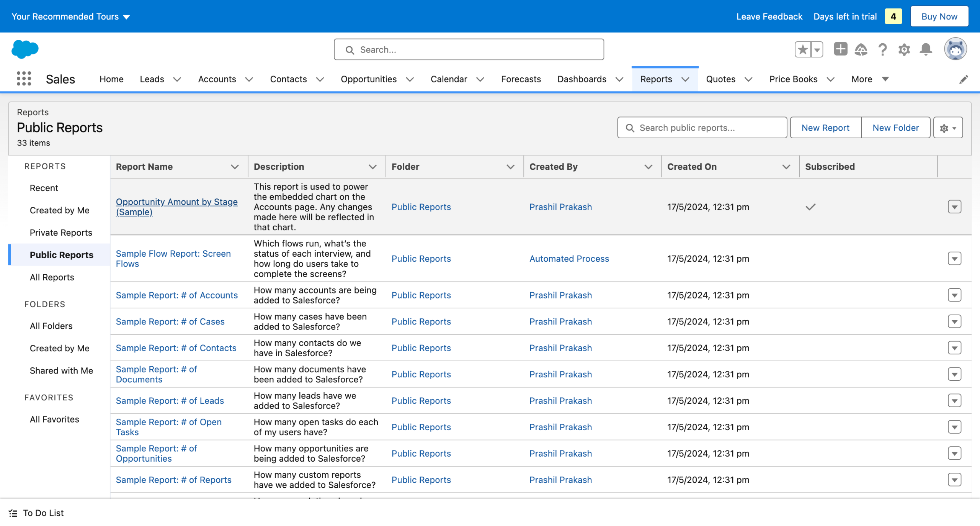Open row actions for Opportunity Amount by Stage

954,207
